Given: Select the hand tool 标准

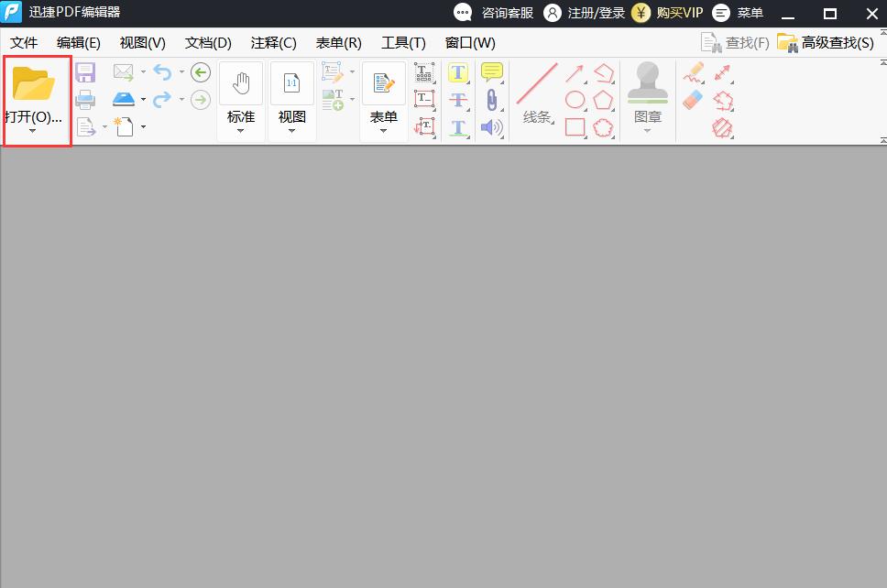Looking at the screenshot, I should click(x=241, y=83).
